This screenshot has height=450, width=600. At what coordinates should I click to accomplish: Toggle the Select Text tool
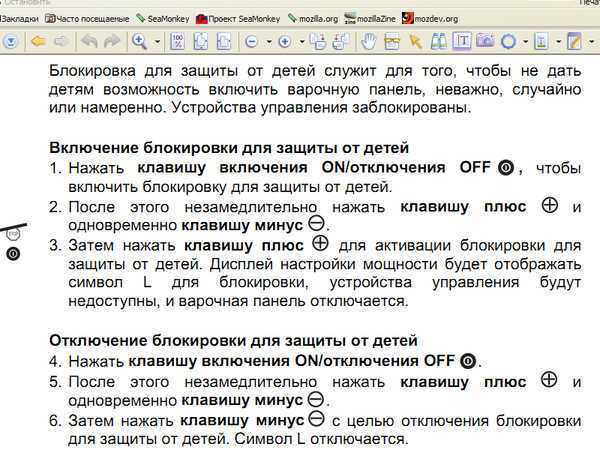click(x=462, y=41)
